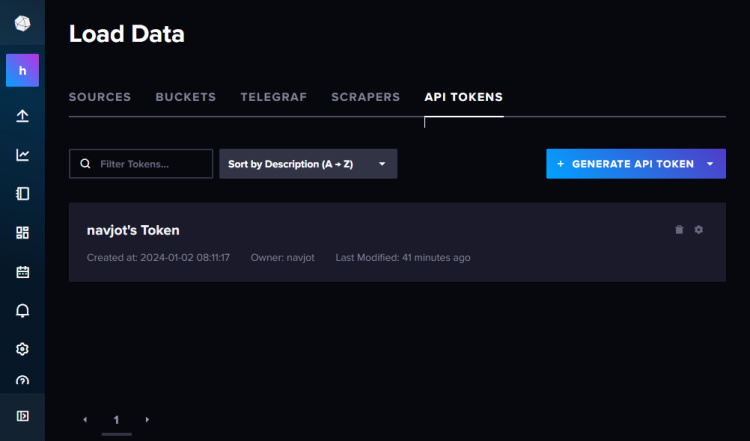Open Sort by Description dropdown
This screenshot has width=750, height=441.
pyautogui.click(x=308, y=164)
